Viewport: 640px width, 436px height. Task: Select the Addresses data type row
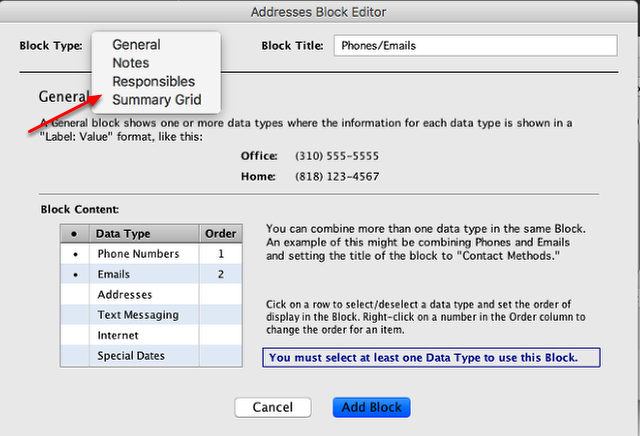(x=151, y=294)
